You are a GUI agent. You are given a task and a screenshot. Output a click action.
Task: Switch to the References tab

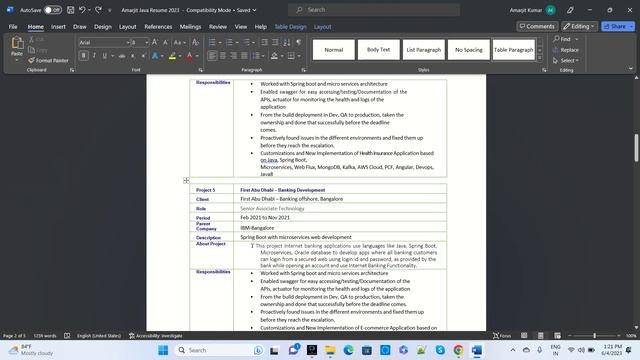pyautogui.click(x=158, y=27)
